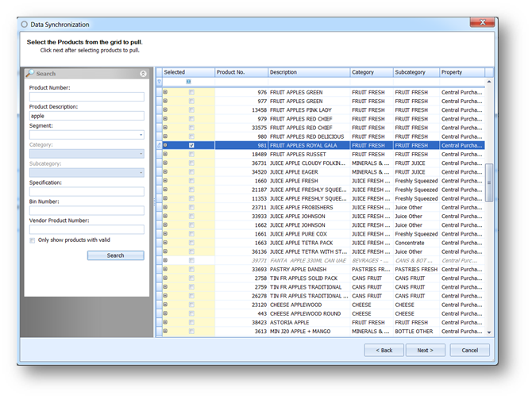Collapse the Search panel using chevron icon

(143, 74)
